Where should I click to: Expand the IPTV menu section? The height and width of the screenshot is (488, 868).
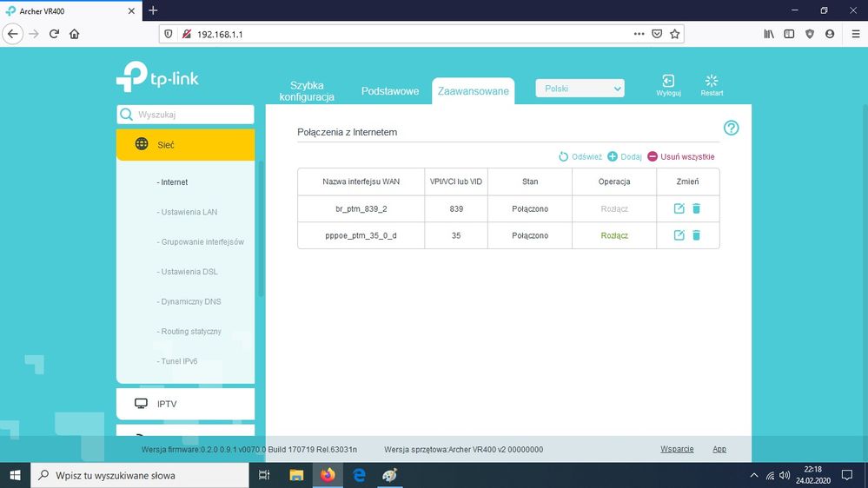click(185, 404)
